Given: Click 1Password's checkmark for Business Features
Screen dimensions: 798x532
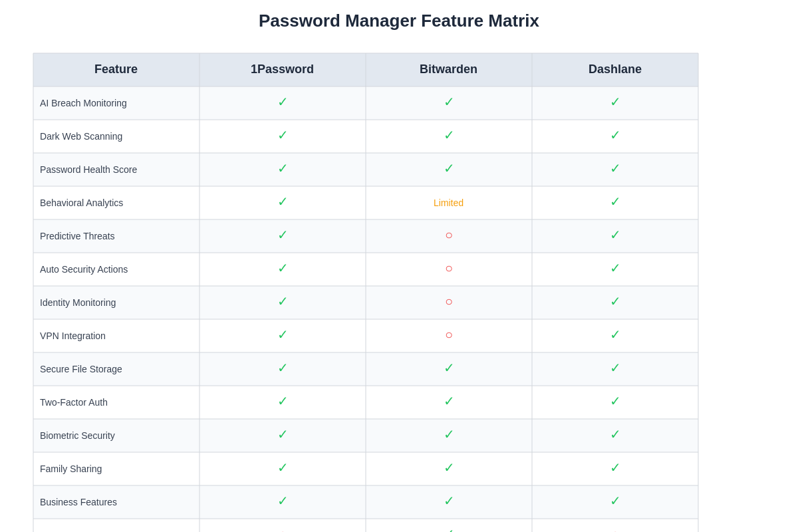Looking at the screenshot, I should click(283, 501).
